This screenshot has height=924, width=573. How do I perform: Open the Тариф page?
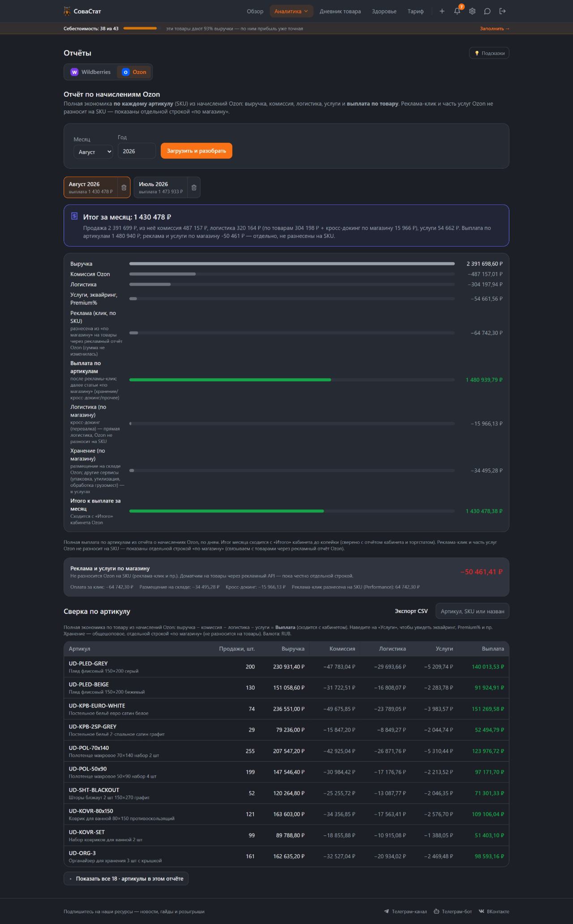[415, 11]
